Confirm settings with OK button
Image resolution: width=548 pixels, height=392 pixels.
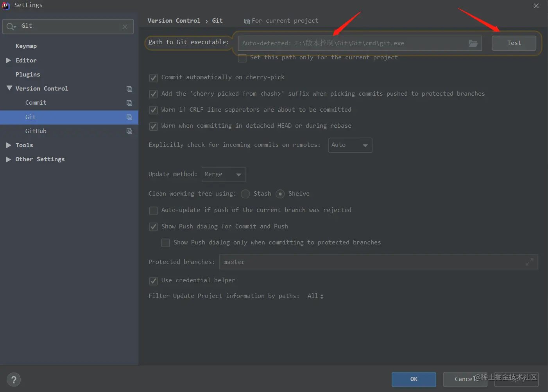[414, 379]
